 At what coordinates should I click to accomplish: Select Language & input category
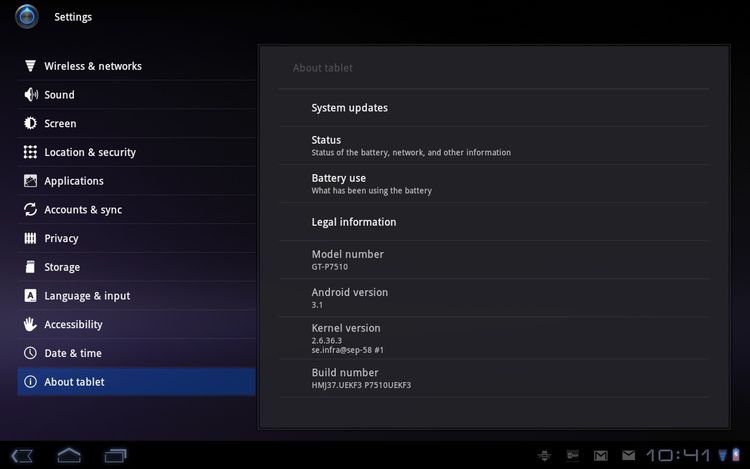click(x=87, y=296)
